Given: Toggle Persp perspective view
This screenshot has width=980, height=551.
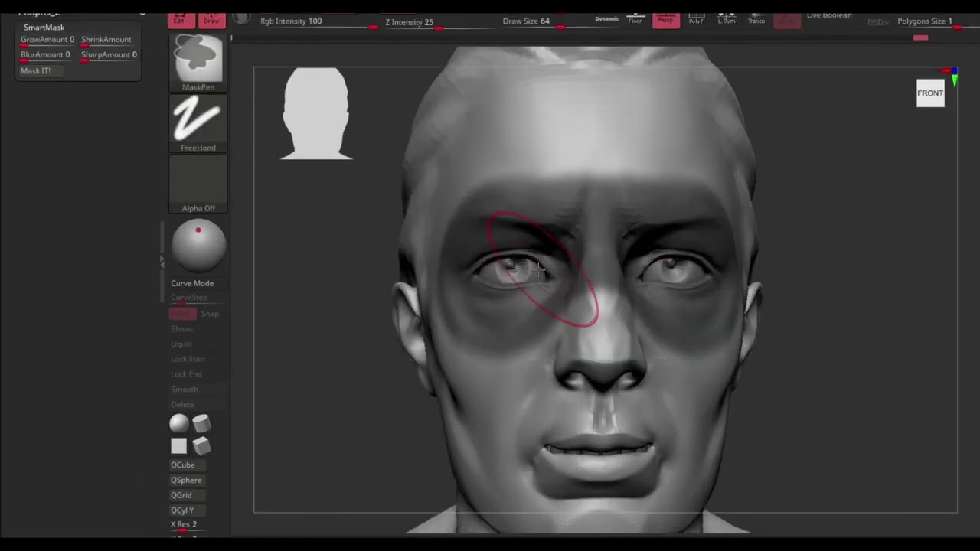Looking at the screenshot, I should point(665,19).
